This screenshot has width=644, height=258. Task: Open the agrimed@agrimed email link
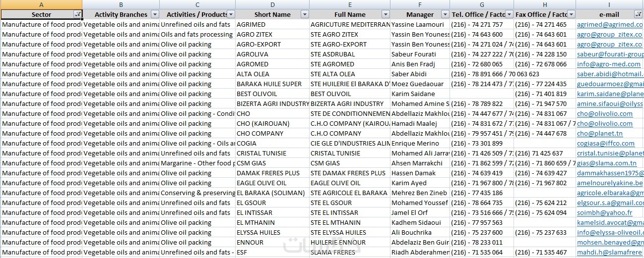tap(609, 24)
